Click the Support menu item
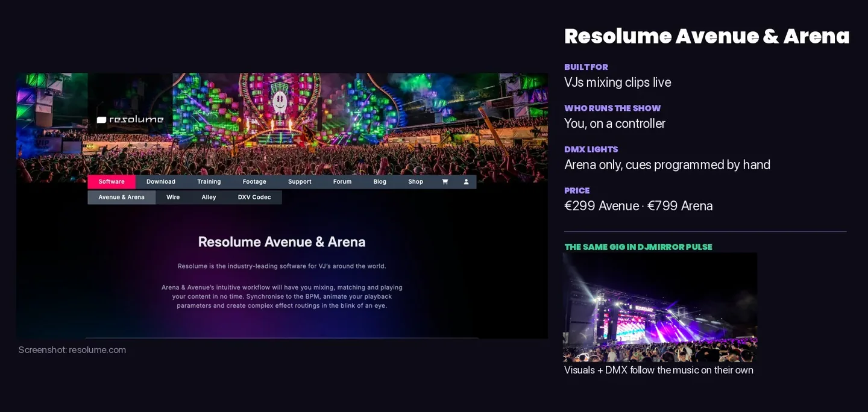 tap(300, 181)
